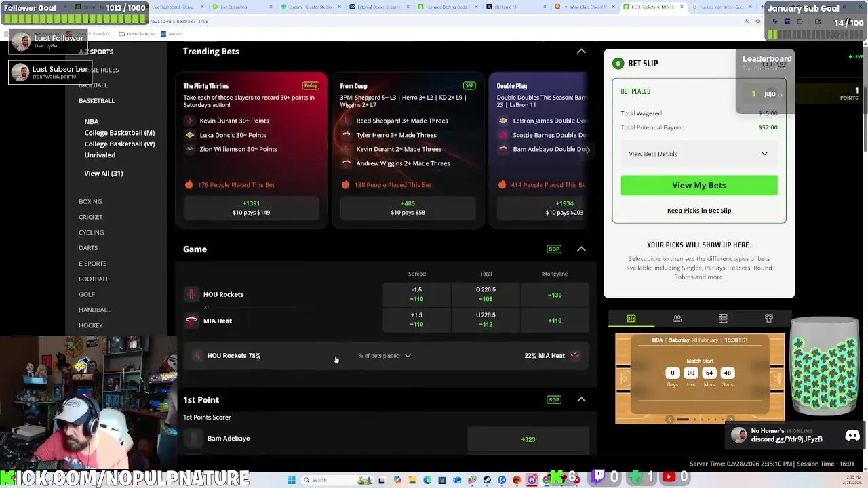Click the Parlay badge on The Flirty Thirties
The width and height of the screenshot is (868, 488).
coord(310,86)
